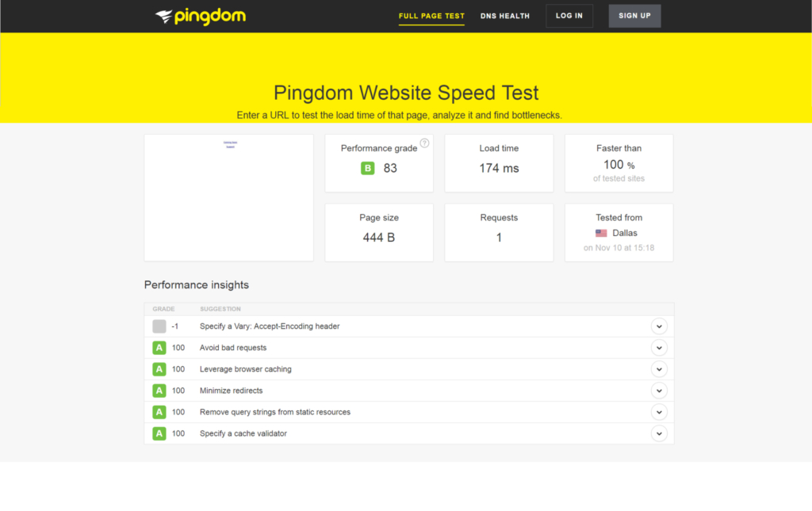Expand the Avoid bad requests row
Image resolution: width=812 pixels, height=511 pixels.
(x=659, y=348)
